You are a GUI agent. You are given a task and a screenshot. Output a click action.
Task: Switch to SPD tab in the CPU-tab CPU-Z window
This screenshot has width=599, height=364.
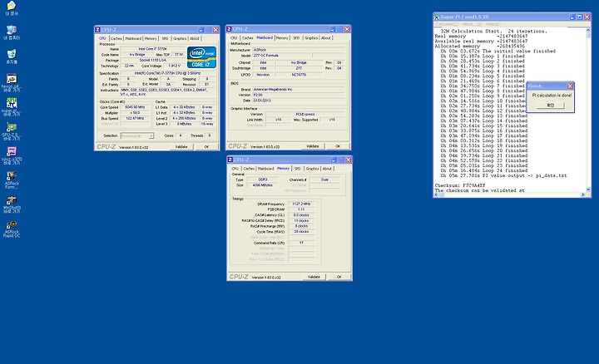165,38
